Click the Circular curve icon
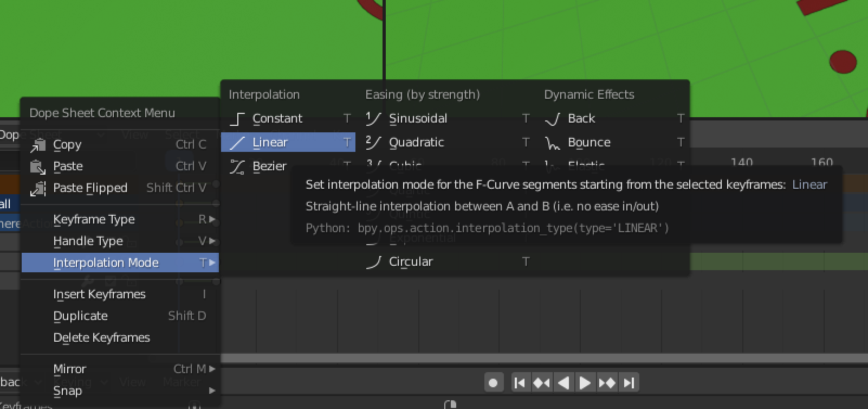Screen dimensions: 868x409 374,262
